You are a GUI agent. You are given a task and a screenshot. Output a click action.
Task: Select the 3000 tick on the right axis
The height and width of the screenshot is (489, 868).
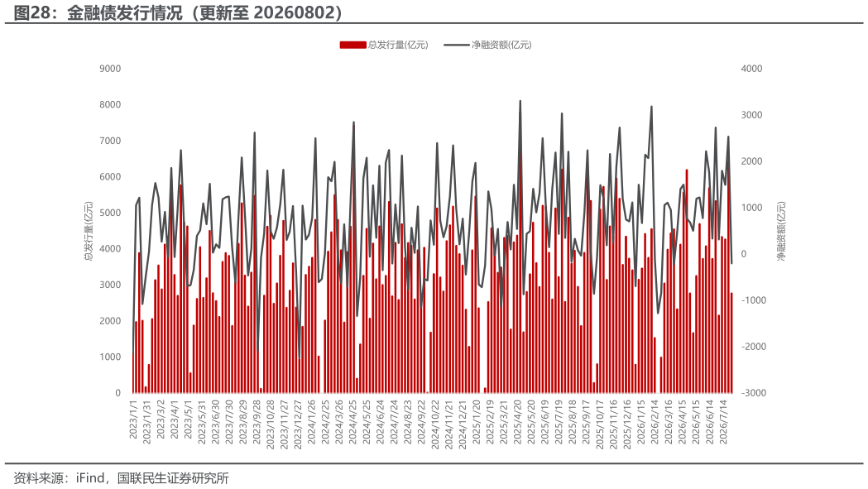[x=752, y=115]
